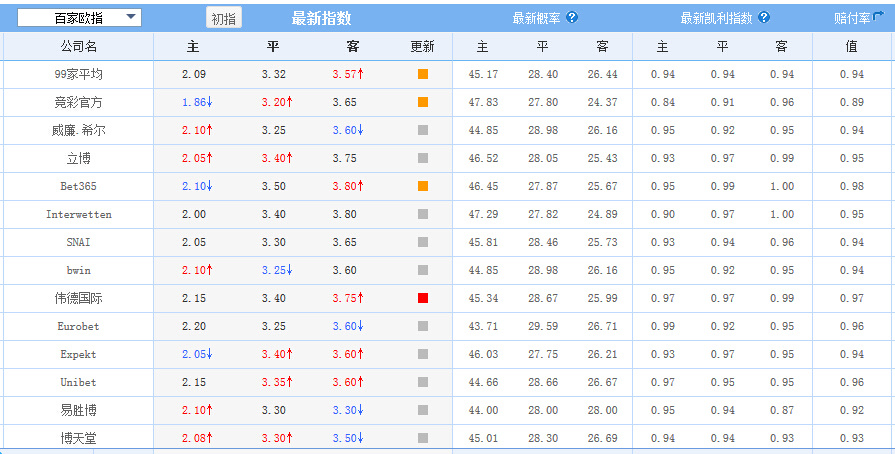Open the 百家欧指 dropdown selector

79,18
